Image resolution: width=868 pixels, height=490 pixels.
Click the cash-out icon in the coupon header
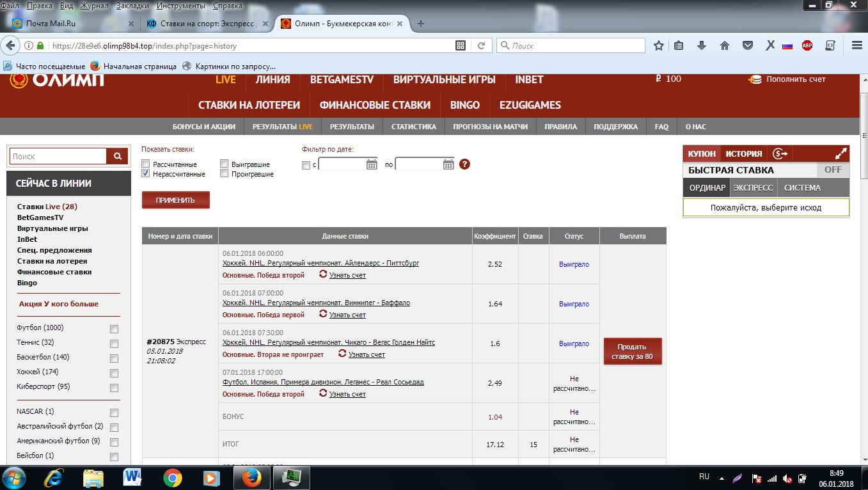(779, 154)
